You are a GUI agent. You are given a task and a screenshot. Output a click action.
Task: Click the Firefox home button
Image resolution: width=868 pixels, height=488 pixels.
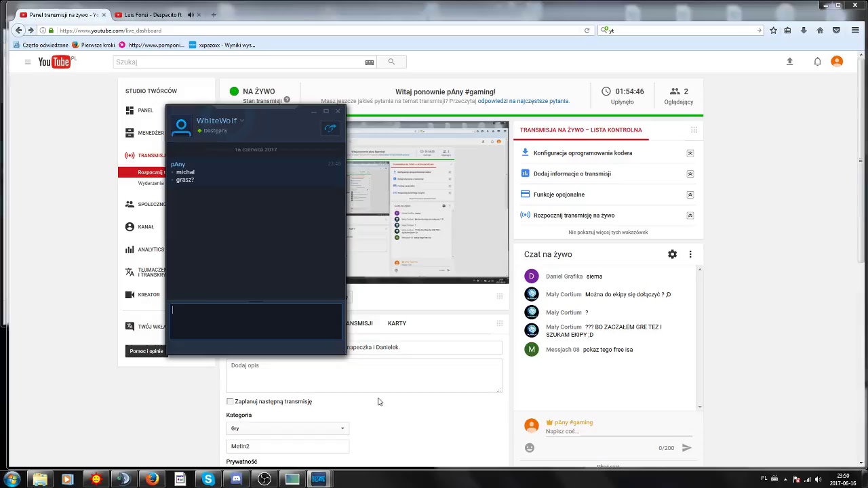[820, 30]
